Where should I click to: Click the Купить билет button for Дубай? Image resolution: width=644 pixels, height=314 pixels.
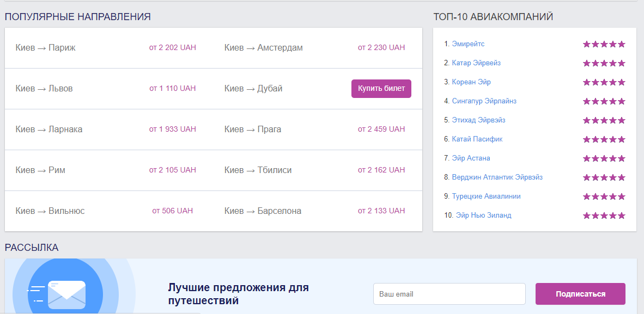tap(381, 89)
